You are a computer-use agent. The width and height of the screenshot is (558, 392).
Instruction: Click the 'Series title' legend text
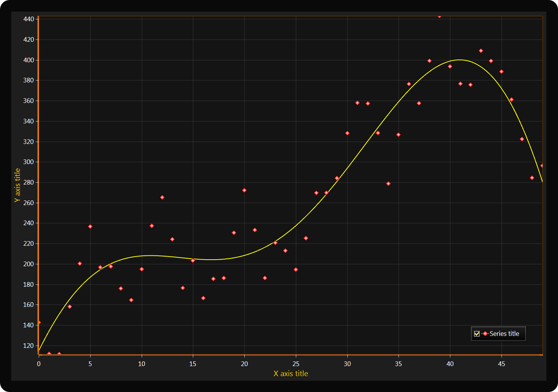[x=504, y=334]
